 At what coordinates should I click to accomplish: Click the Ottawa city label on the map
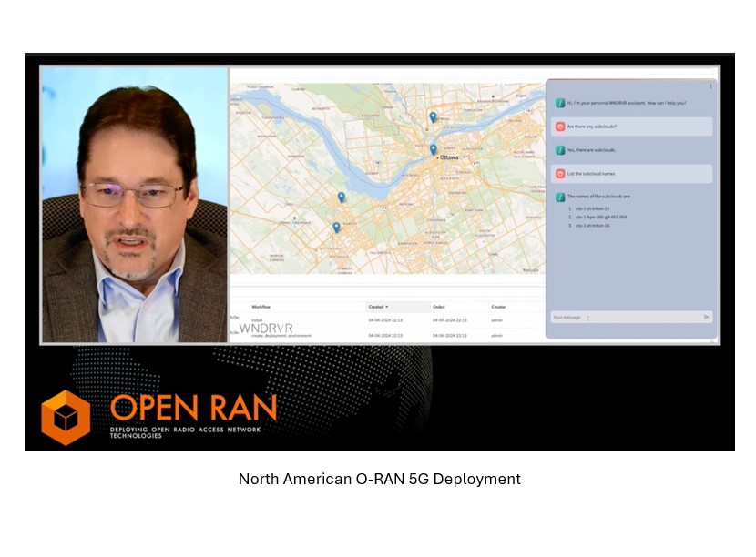pos(449,157)
